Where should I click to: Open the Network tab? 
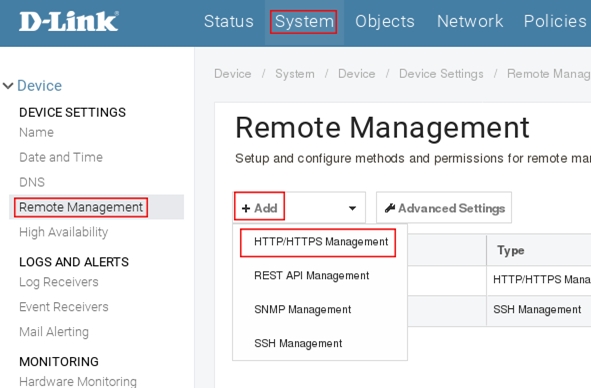coord(470,21)
